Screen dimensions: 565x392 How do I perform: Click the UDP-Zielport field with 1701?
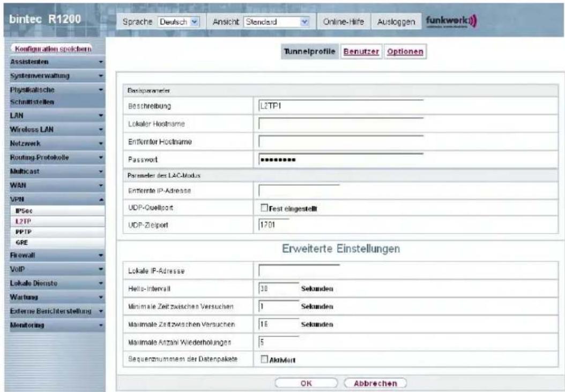pos(274,225)
